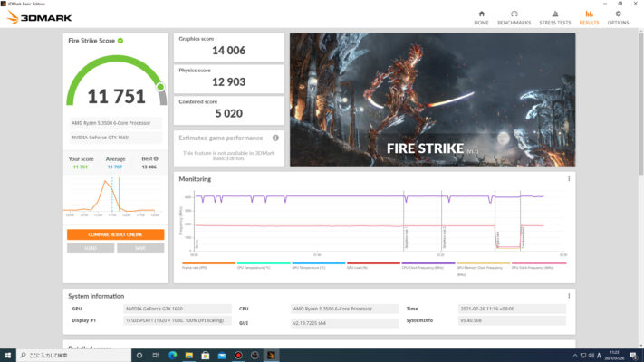This screenshot has width=644, height=362.
Task: Click the green validation check next to Fire Strike Score
Action: pos(120,41)
